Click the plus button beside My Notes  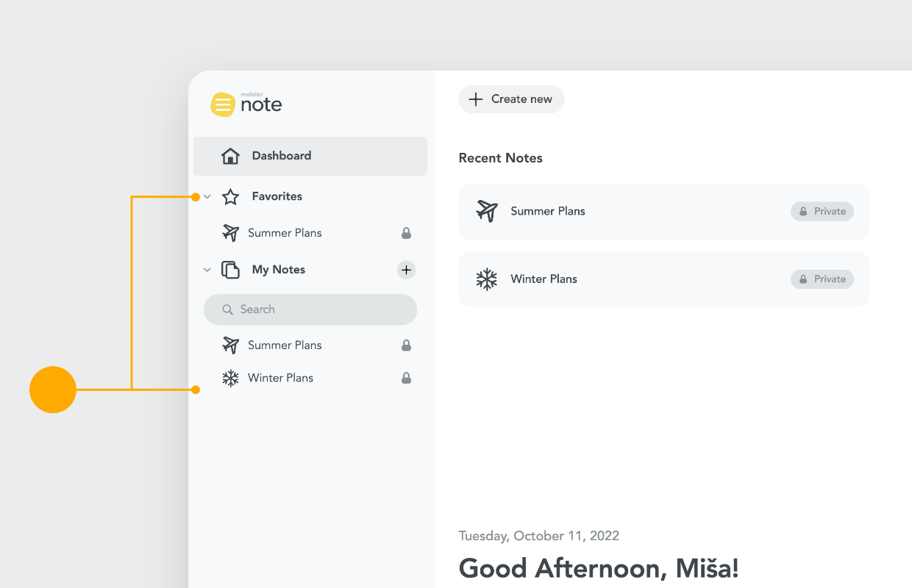[x=406, y=270]
